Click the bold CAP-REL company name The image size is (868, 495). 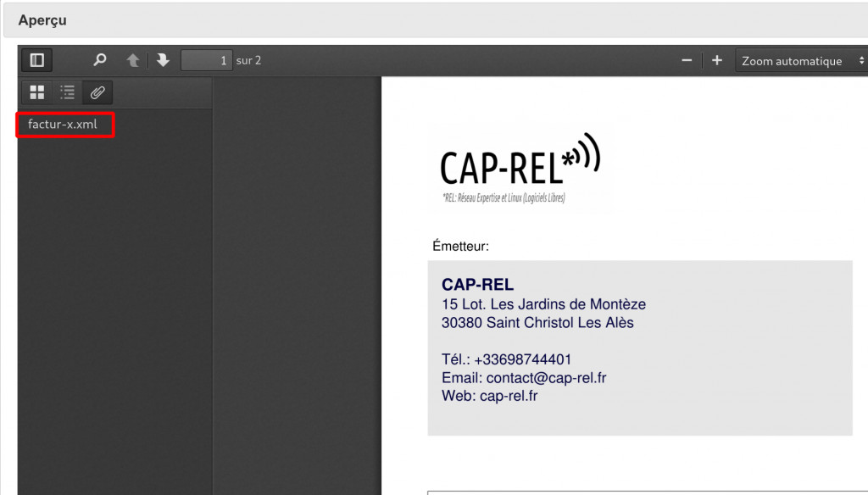(x=478, y=285)
